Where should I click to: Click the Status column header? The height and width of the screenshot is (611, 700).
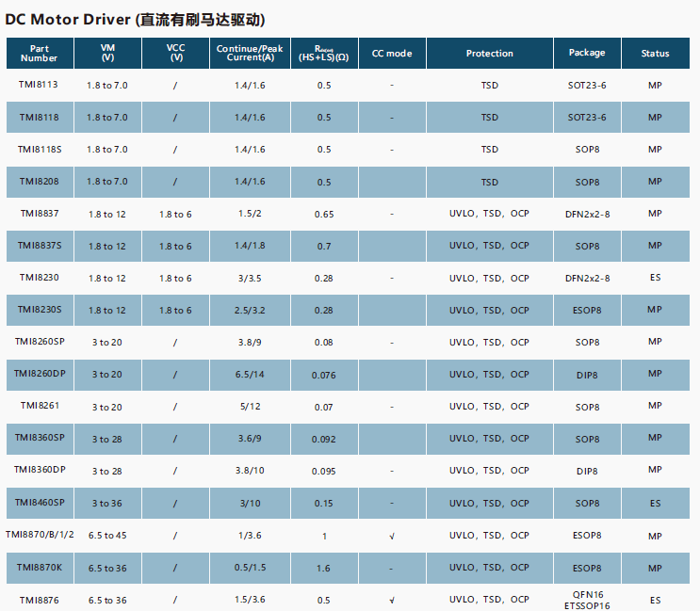pos(655,53)
